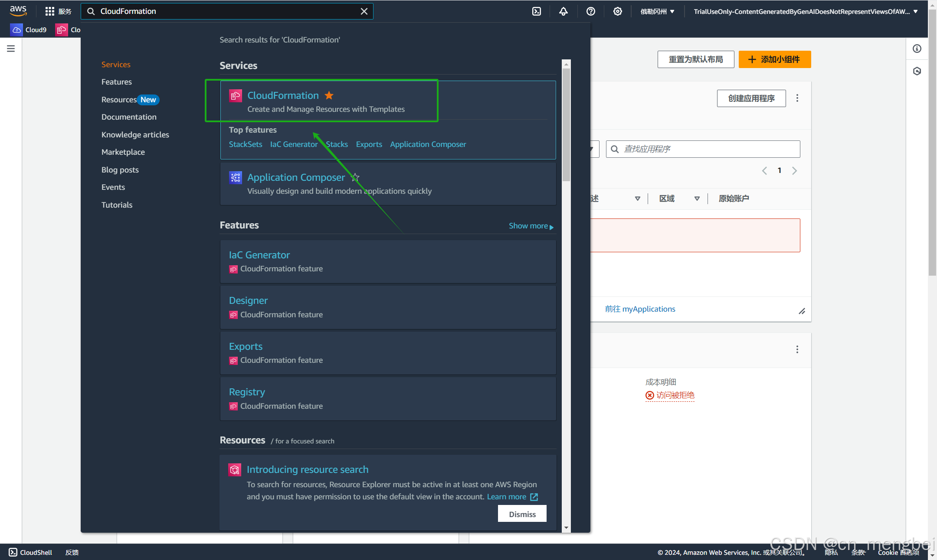Image resolution: width=937 pixels, height=560 pixels.
Task: Open the notifications bell icon
Action: pos(563,11)
